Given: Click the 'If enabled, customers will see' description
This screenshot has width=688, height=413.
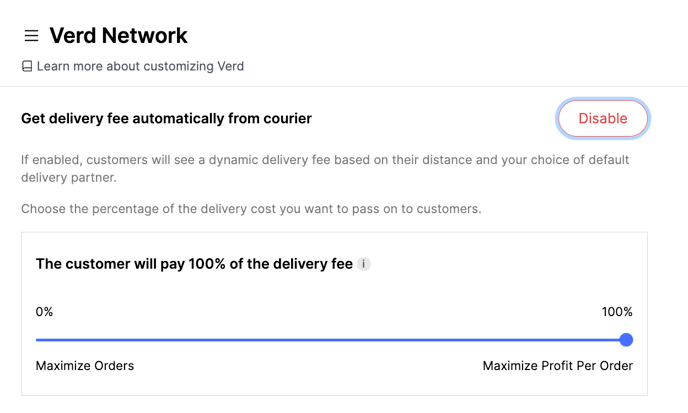Looking at the screenshot, I should (x=325, y=169).
